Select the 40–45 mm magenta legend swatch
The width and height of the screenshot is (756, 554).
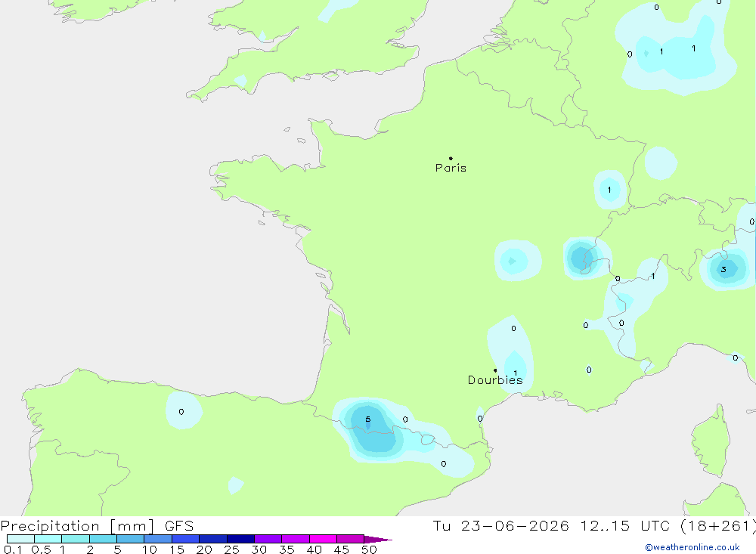tap(323, 539)
